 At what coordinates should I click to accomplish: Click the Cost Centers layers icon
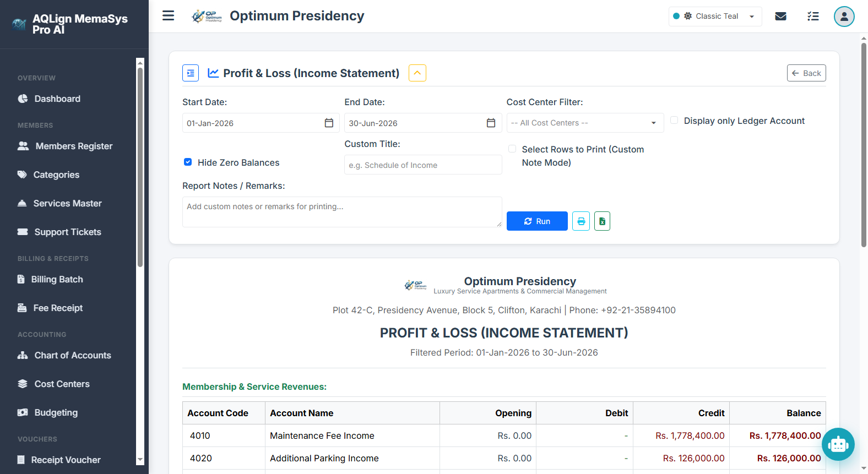23,384
